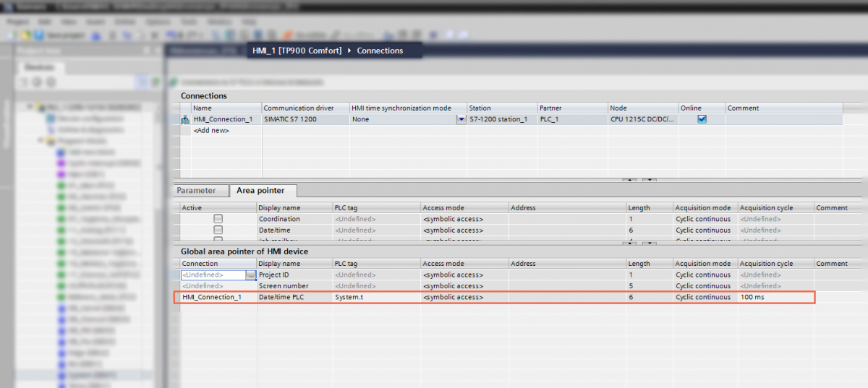Click the New project toolbar icon

pyautogui.click(x=11, y=35)
